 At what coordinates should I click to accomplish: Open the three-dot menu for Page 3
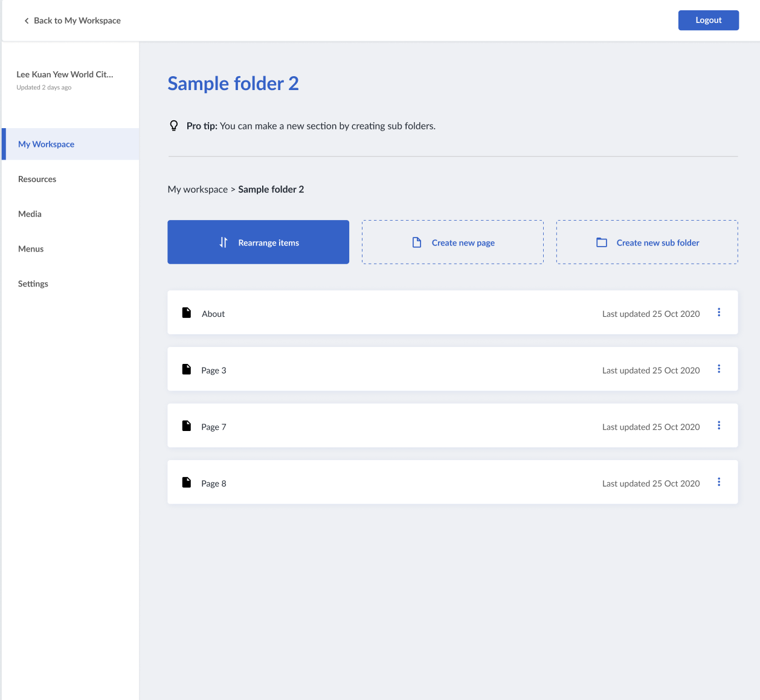[x=719, y=369]
